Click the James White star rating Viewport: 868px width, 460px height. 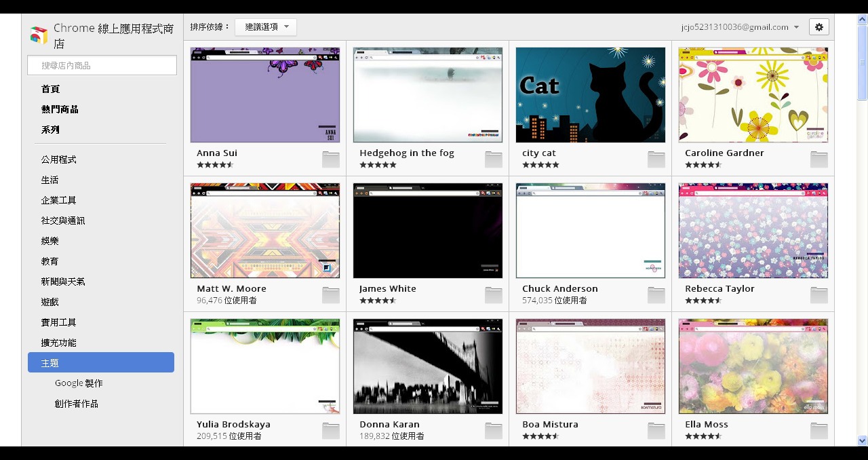pos(378,301)
